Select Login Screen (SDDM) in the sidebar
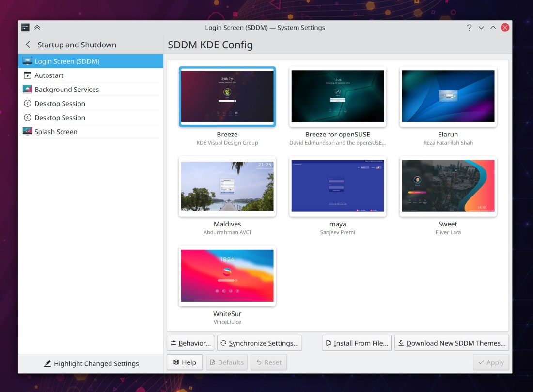This screenshot has width=533, height=392. 67,61
